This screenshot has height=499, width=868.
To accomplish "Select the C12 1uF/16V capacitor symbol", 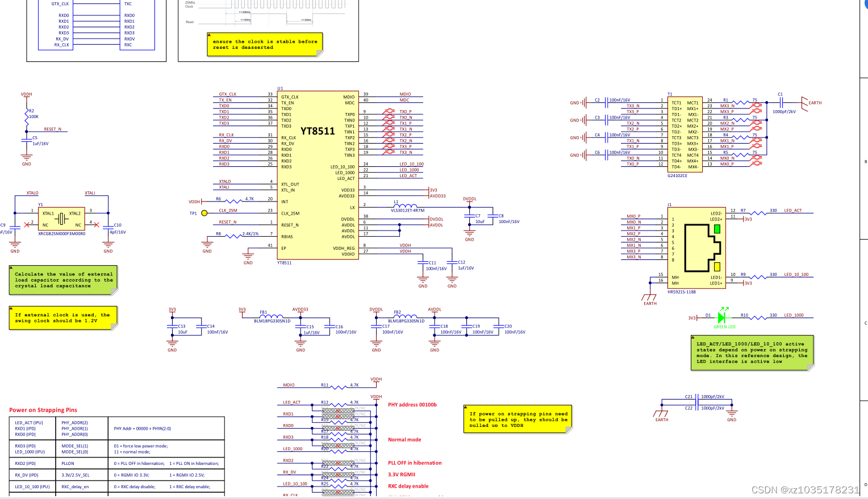I will [x=452, y=263].
